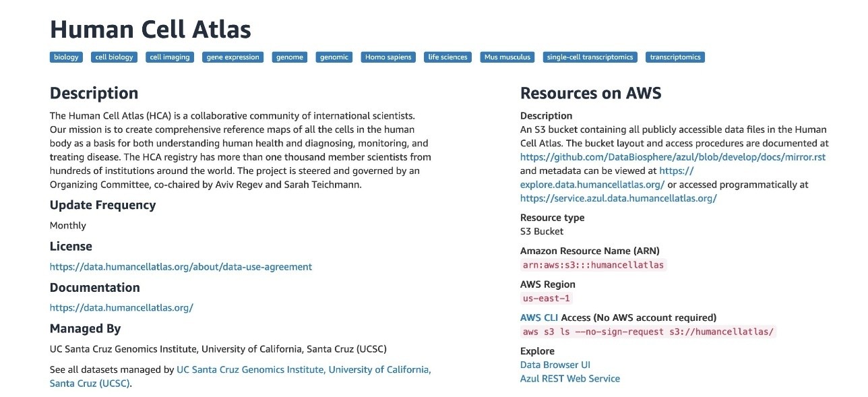Select the "S3 Bucket" resource type value
The width and height of the screenshot is (868, 397).
click(542, 231)
